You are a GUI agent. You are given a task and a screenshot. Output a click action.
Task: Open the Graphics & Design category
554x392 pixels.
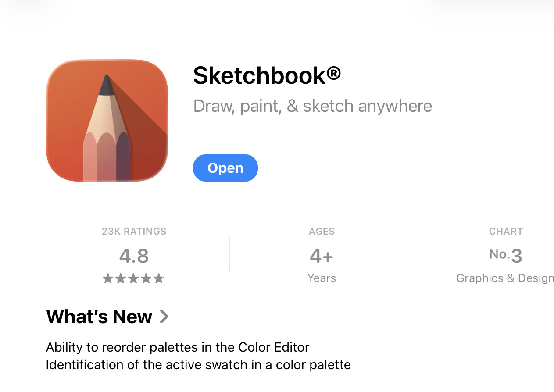505,278
